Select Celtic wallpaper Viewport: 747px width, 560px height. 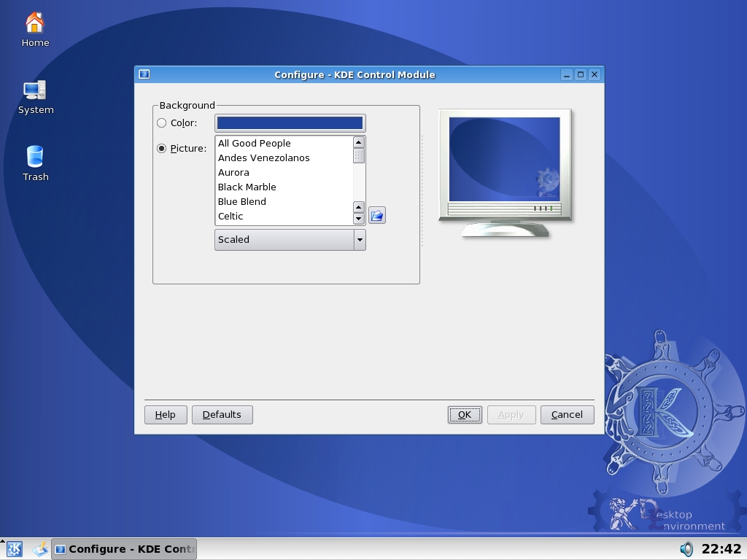[x=285, y=216]
